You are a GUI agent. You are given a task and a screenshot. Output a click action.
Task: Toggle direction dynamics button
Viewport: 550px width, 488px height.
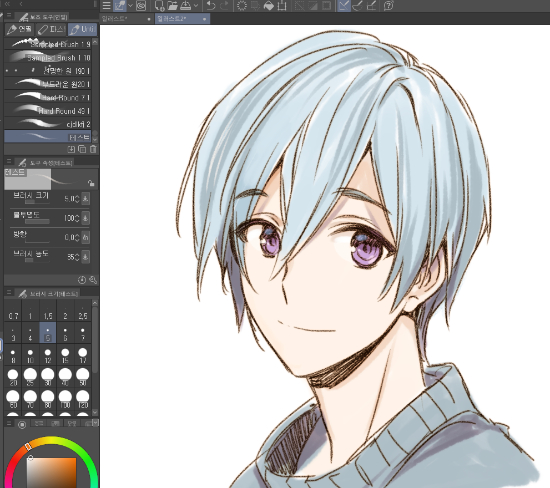85,238
